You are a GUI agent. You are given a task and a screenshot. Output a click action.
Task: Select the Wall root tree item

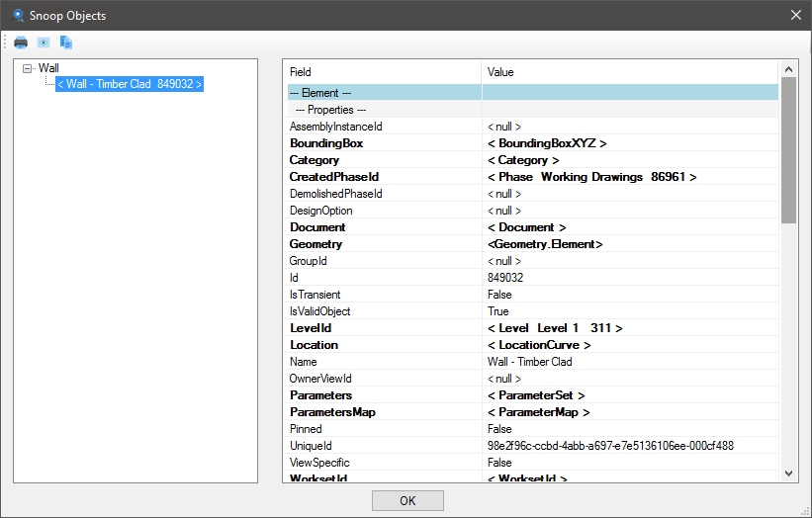point(48,68)
